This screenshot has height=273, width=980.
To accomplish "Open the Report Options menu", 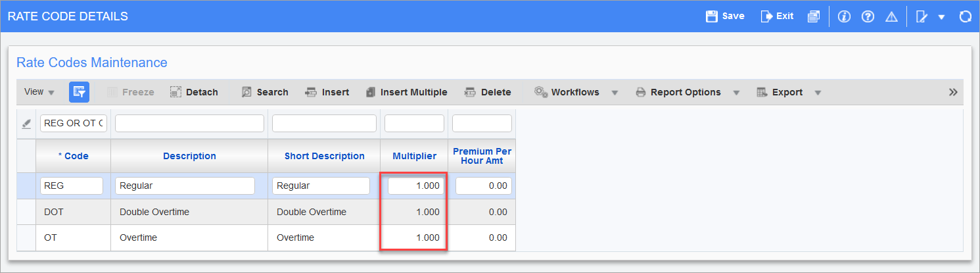I will [678, 92].
